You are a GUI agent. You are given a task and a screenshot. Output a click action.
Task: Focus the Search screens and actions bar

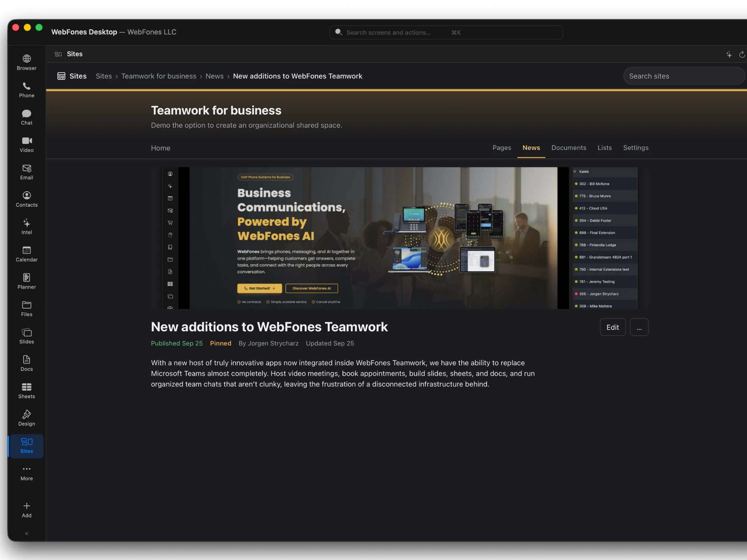point(446,32)
